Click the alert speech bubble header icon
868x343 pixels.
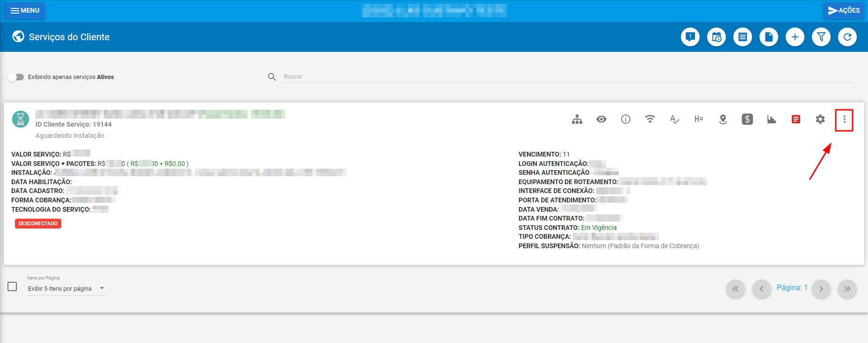tap(690, 37)
